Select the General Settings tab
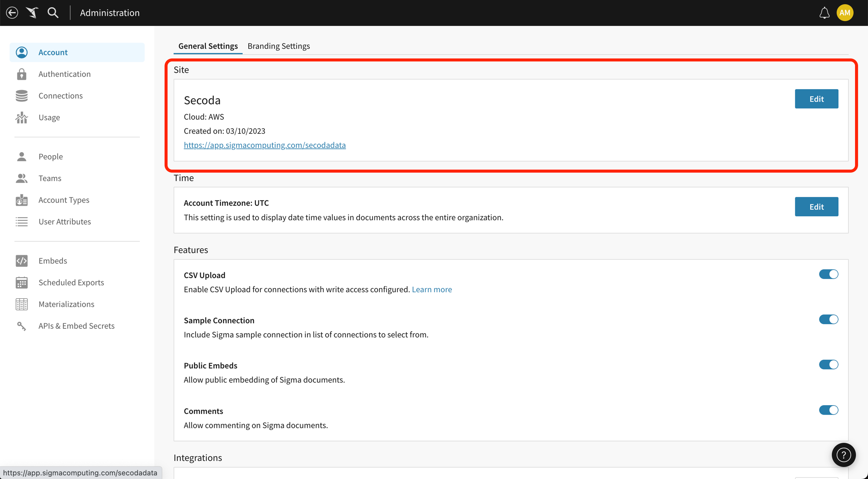Image resolution: width=868 pixels, height=479 pixels. pyautogui.click(x=208, y=46)
